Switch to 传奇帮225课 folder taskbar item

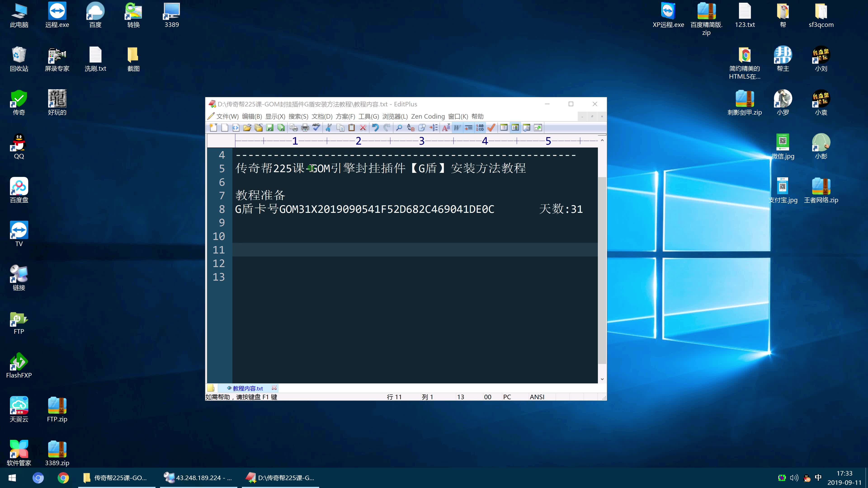point(116,478)
